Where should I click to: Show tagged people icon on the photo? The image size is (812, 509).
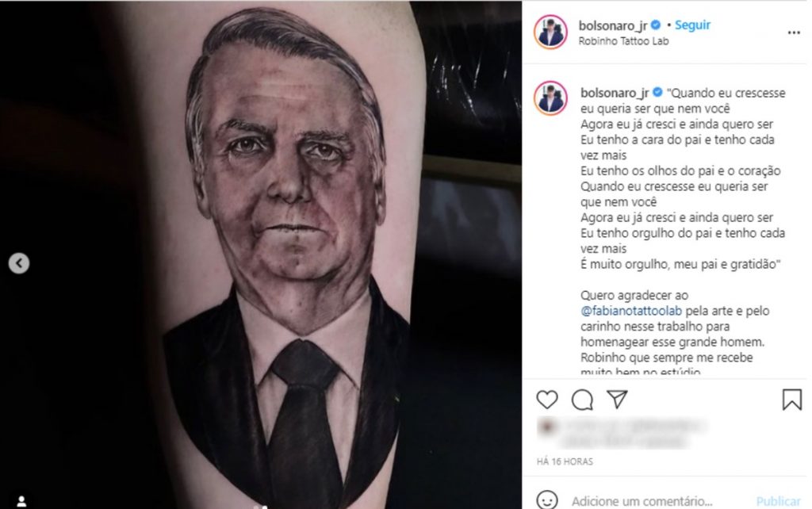pos(21,501)
